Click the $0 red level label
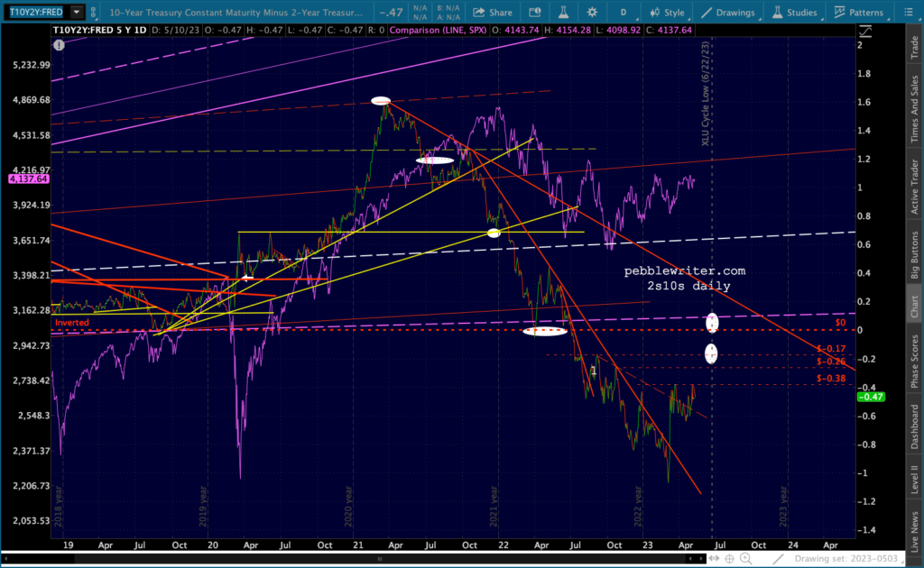This screenshot has height=568, width=924. point(840,323)
